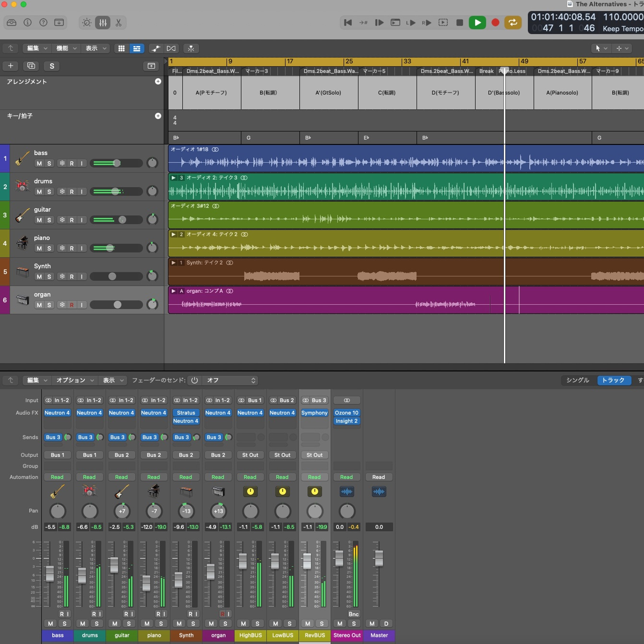This screenshot has height=644, width=644.
Task: Click Ozone 10 plugin on Stereo Out
Action: 346,413
